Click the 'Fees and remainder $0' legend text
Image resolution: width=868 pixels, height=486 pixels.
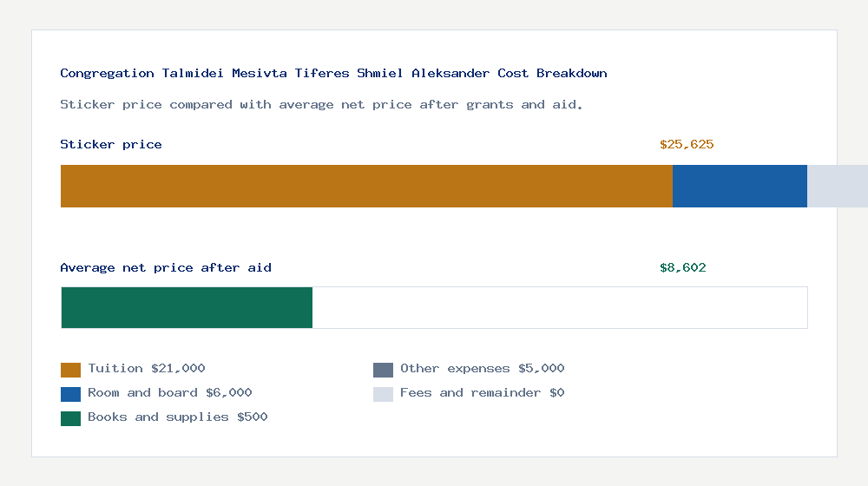[482, 393]
